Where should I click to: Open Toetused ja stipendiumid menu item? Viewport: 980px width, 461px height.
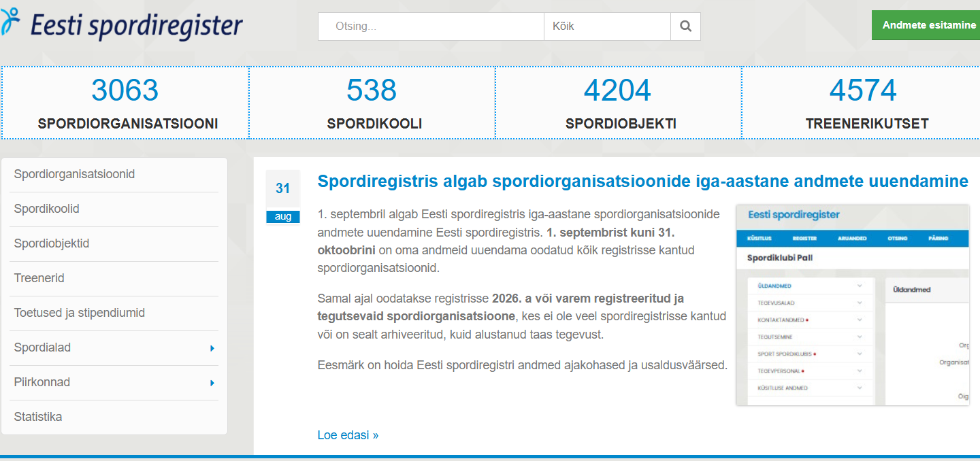tap(114, 313)
